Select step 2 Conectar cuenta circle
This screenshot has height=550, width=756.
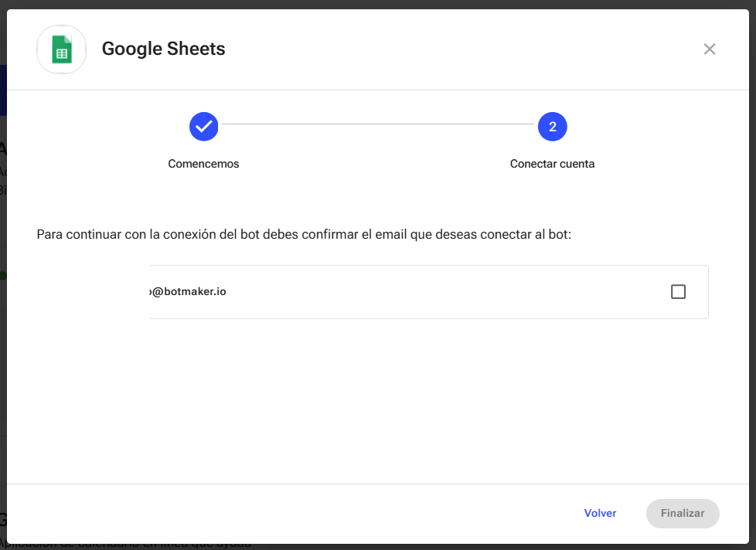click(553, 127)
